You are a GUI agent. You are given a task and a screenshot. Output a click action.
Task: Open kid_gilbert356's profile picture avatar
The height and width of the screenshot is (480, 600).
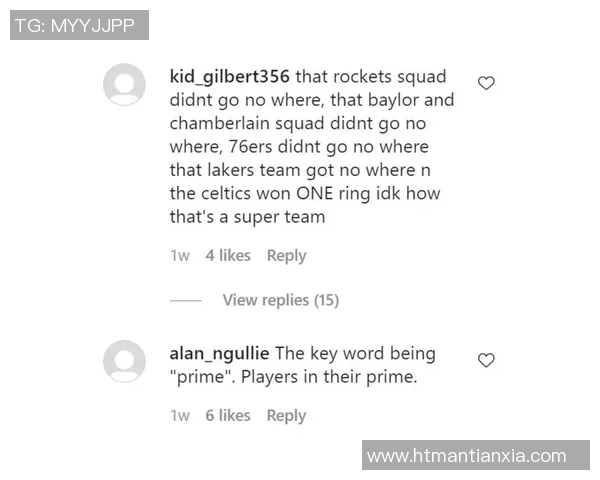click(x=124, y=84)
